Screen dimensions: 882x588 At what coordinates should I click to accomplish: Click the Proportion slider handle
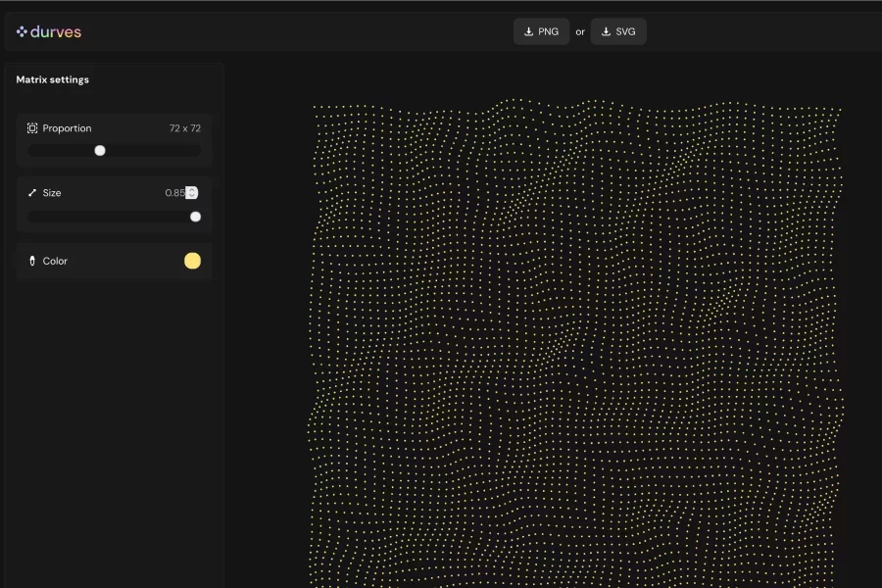pos(100,150)
